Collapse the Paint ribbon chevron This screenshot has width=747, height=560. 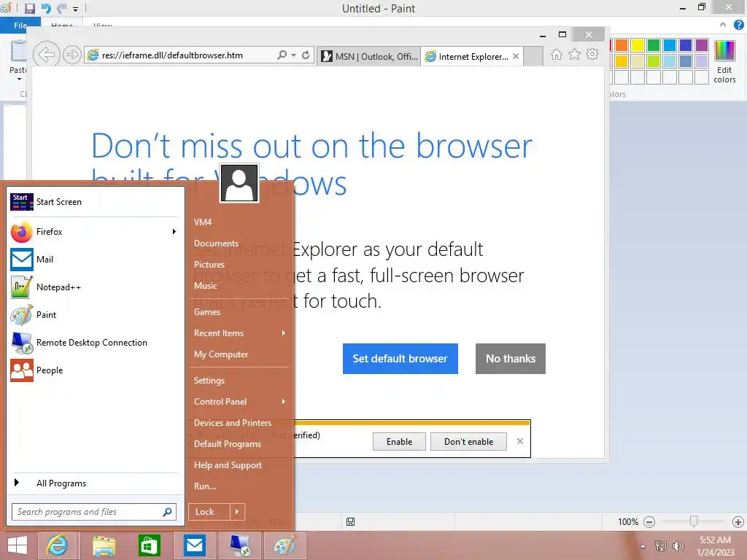[723, 25]
